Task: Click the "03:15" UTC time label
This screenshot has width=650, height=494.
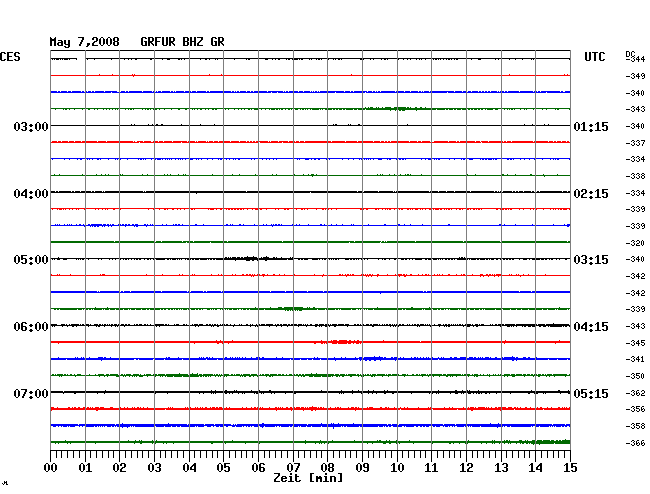Action: (x=591, y=260)
